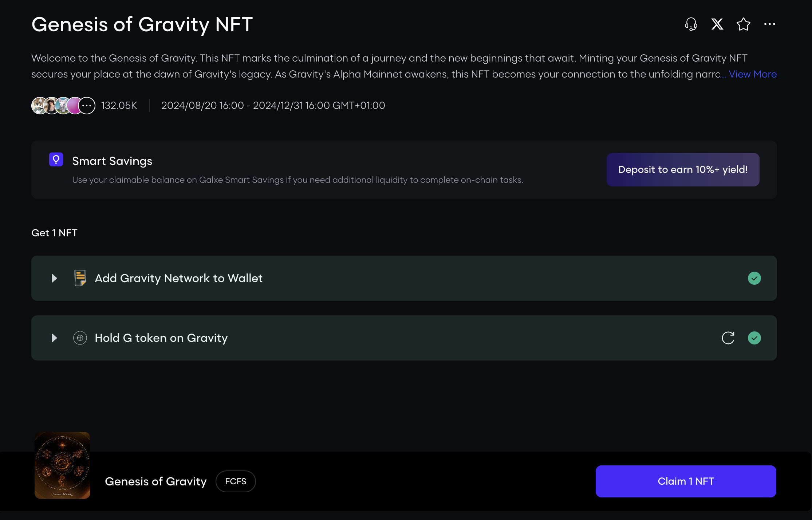
Task: Click the Smart Savings lightbulb icon
Action: pos(56,159)
